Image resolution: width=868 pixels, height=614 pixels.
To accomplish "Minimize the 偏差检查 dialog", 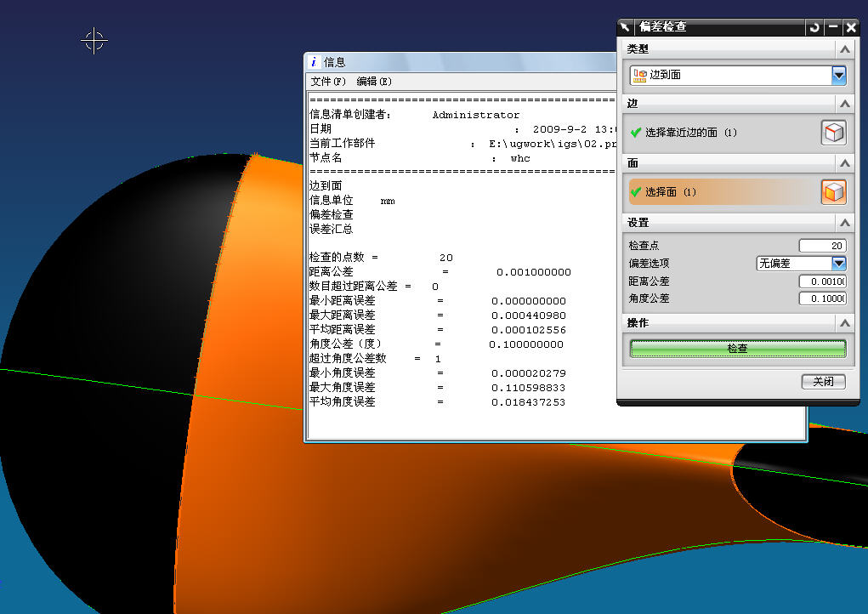I will (832, 27).
